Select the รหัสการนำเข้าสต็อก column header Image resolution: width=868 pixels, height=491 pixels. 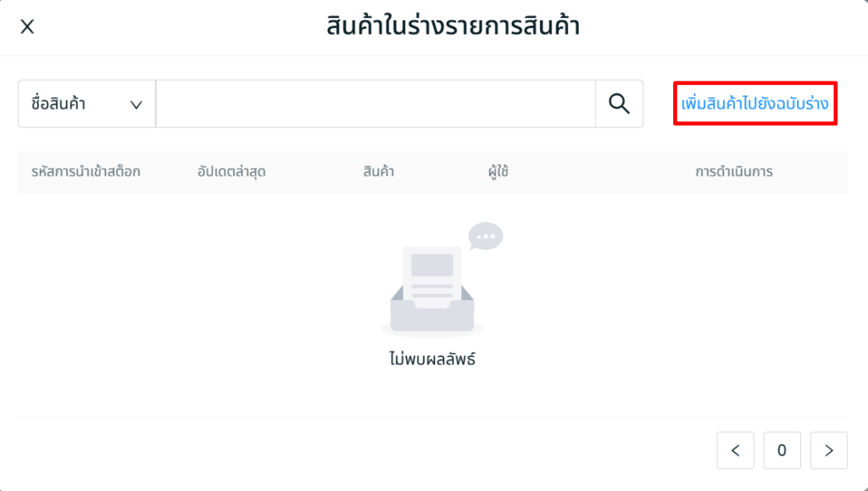click(86, 171)
